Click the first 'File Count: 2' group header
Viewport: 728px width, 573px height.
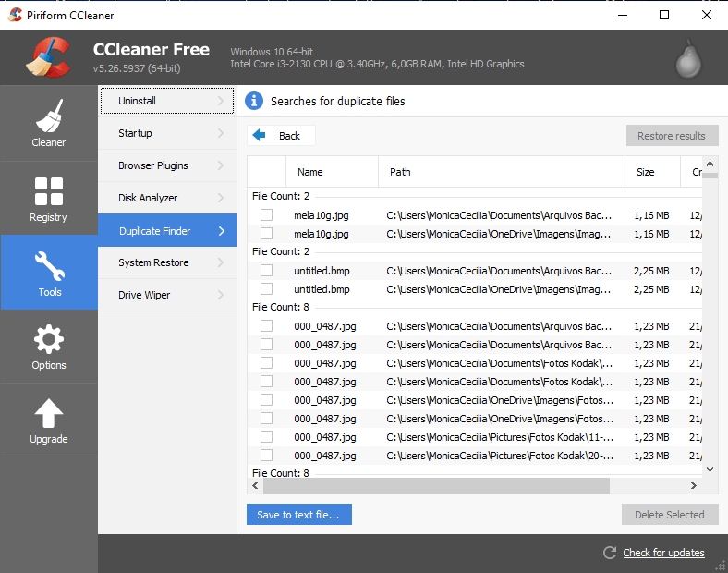[281, 196]
